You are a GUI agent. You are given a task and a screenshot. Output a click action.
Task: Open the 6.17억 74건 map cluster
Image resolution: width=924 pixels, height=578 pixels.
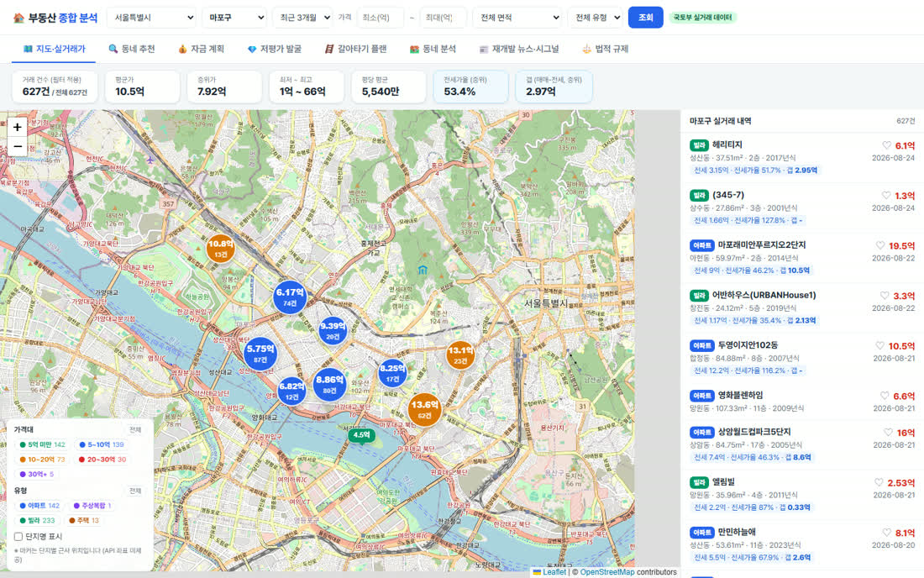(x=290, y=297)
